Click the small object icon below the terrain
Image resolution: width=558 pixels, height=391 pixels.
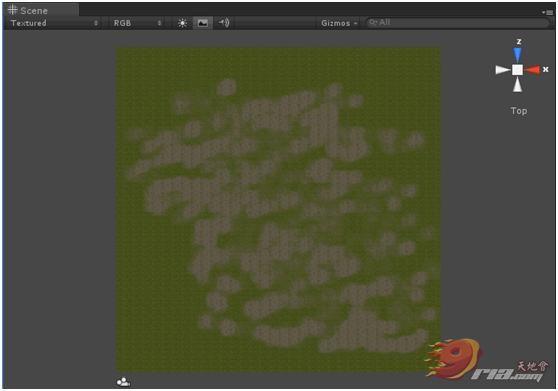tap(123, 382)
